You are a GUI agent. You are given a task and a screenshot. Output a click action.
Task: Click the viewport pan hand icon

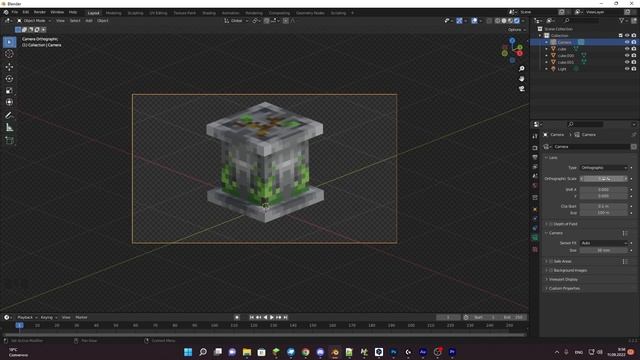click(522, 78)
